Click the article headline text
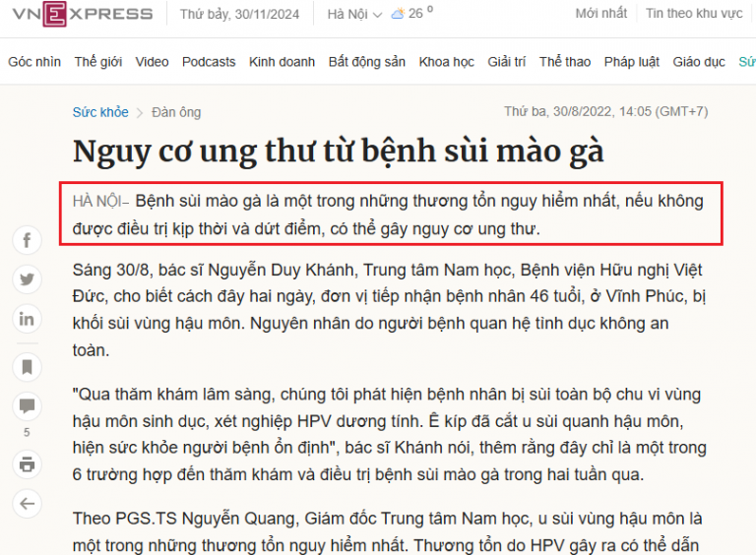 tap(338, 152)
